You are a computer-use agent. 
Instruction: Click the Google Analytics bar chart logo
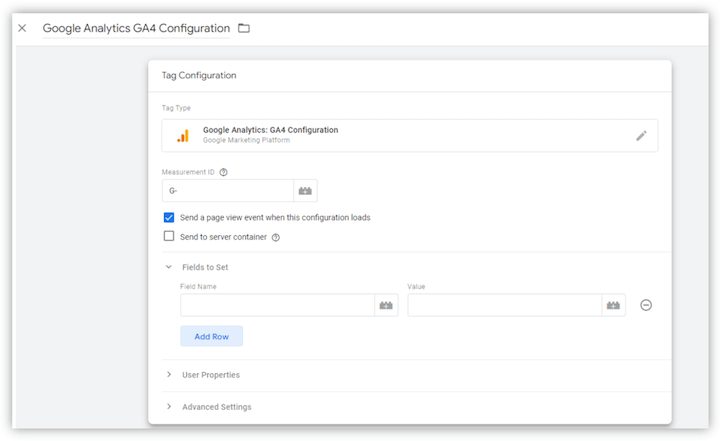click(183, 136)
